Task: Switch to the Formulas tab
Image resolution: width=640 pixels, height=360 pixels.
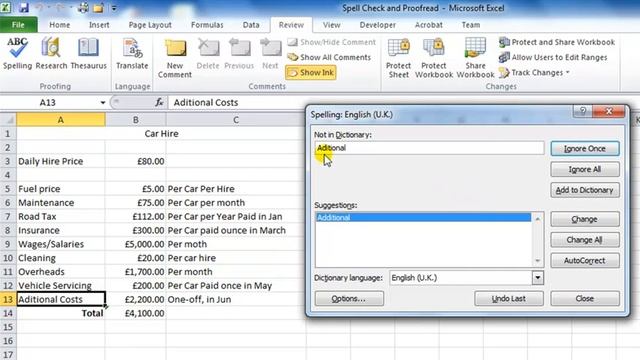Action: (x=207, y=25)
